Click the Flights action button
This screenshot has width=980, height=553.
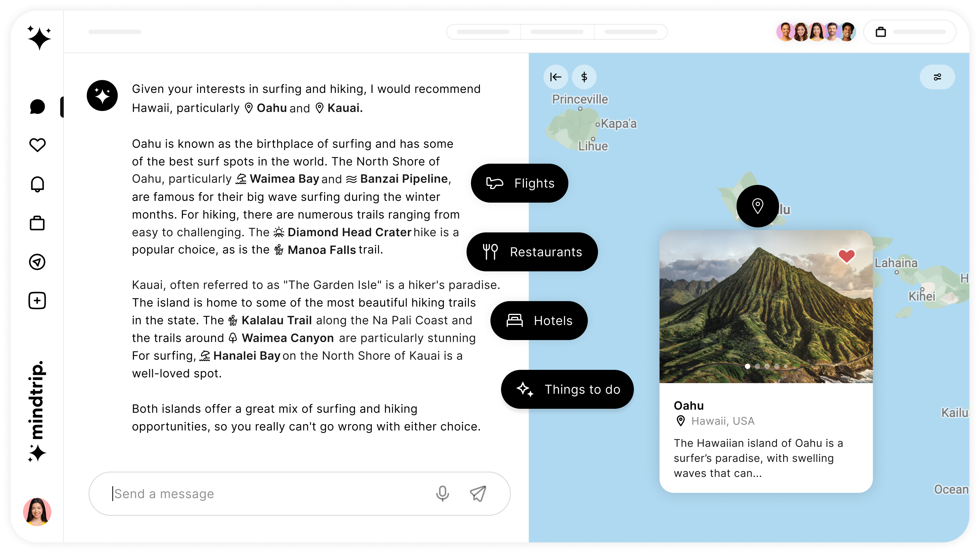pyautogui.click(x=519, y=183)
